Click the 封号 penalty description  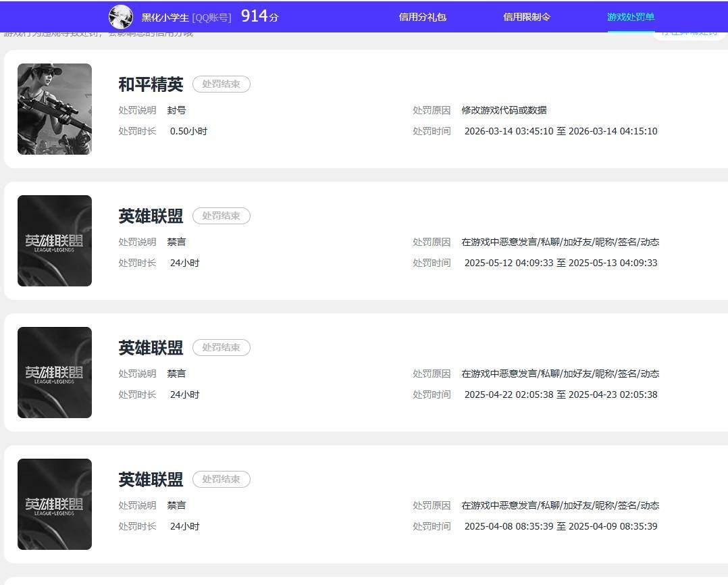[176, 111]
